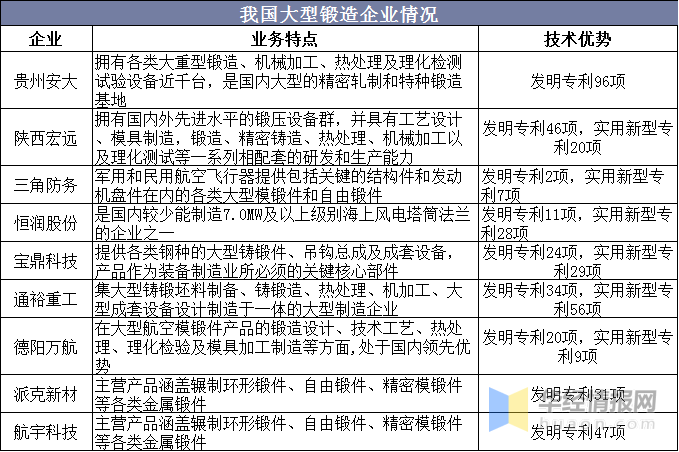Click the cell 发明专利31项
This screenshot has width=679, height=452.
(578, 394)
